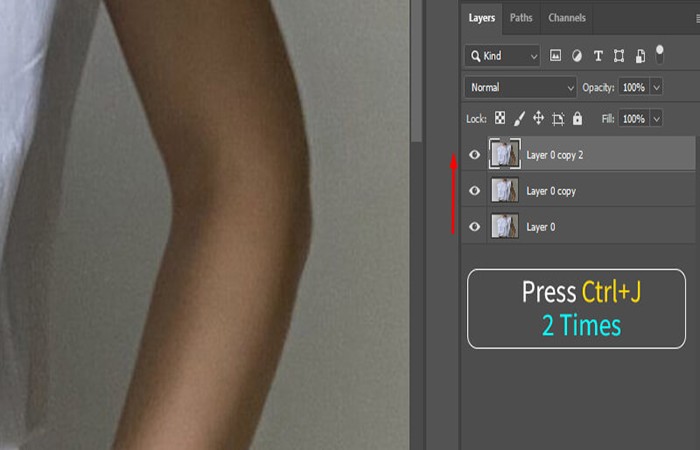
Task: Open the Kind filter dropdown
Action: coord(502,56)
